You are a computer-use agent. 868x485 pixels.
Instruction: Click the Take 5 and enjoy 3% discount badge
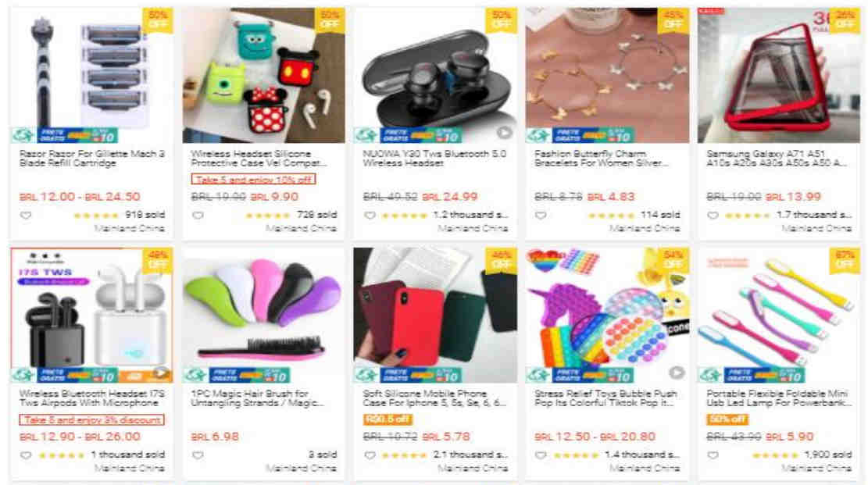[92, 419]
